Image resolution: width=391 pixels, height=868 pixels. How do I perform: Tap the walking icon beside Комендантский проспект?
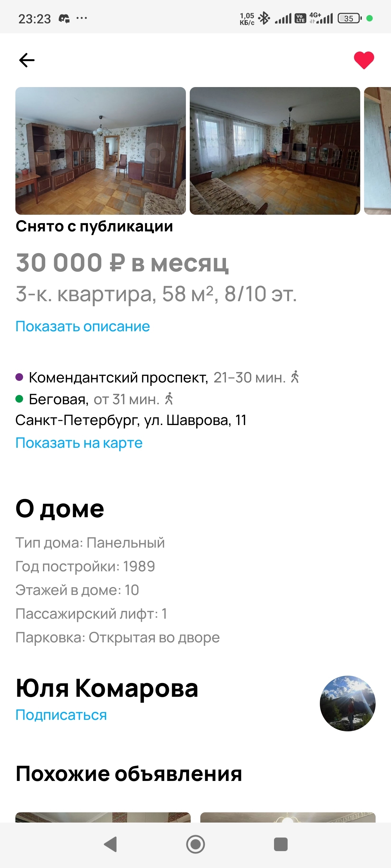coord(295,377)
